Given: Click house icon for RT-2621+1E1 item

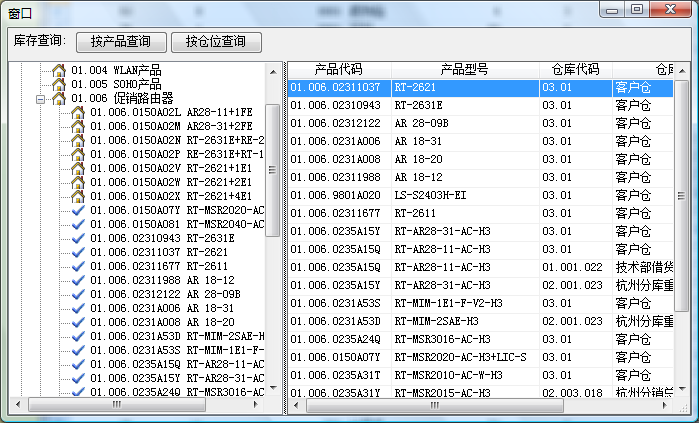Looking at the screenshot, I should [x=78, y=168].
